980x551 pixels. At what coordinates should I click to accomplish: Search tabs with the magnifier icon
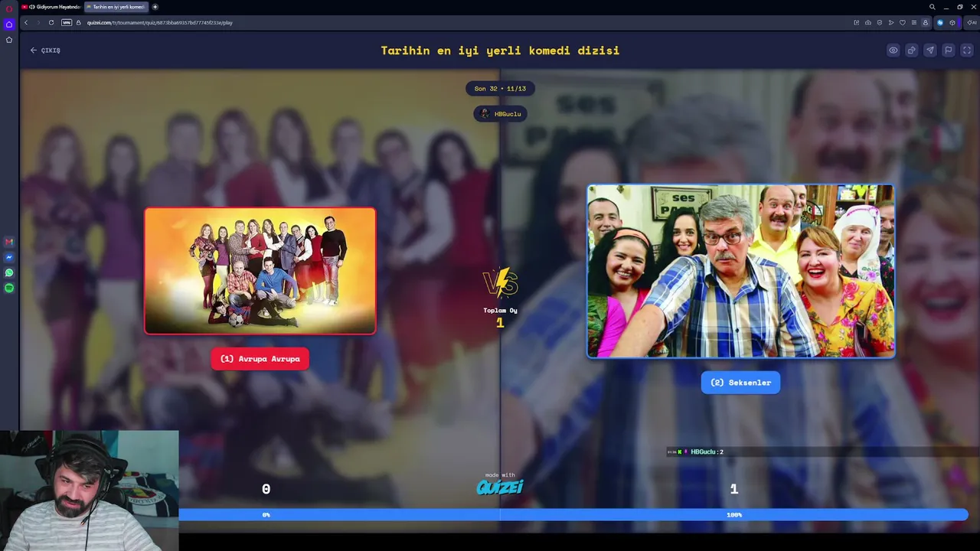[932, 7]
